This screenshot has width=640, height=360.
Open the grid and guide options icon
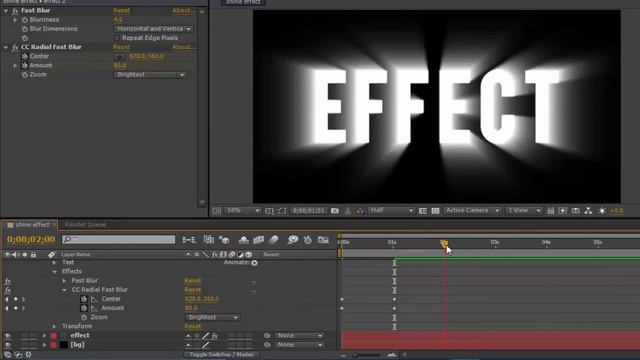point(269,211)
